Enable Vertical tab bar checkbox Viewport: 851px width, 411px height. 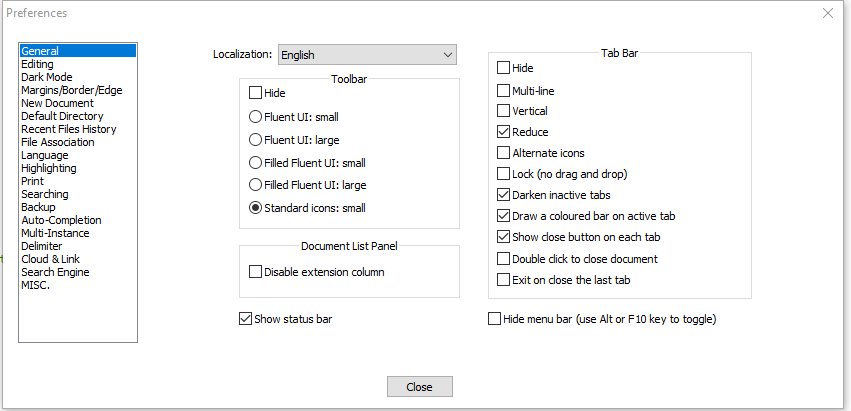click(x=504, y=111)
